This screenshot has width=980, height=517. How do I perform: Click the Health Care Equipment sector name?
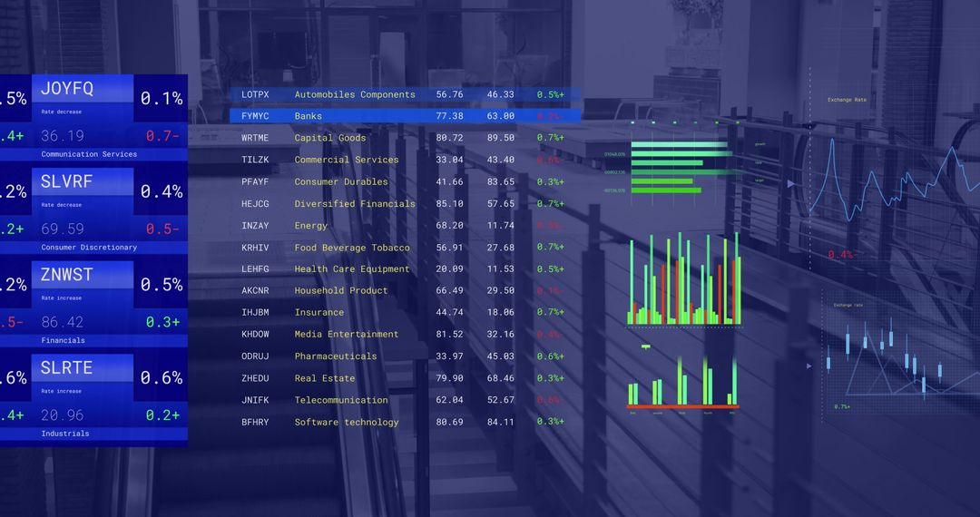pyautogui.click(x=352, y=268)
